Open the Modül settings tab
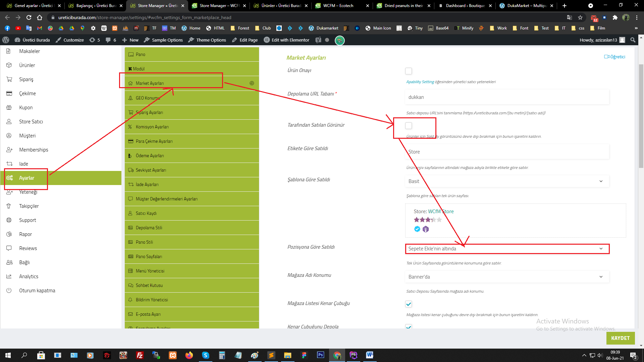644x362 pixels. click(x=192, y=69)
